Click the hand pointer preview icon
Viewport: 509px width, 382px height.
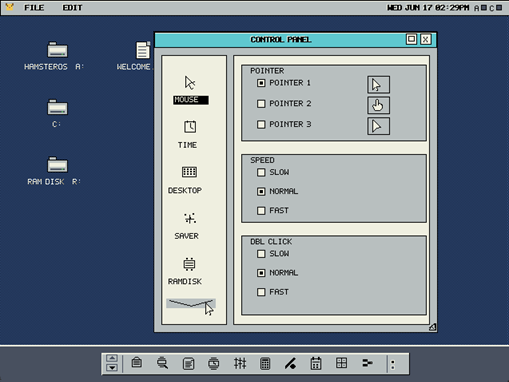tap(378, 105)
